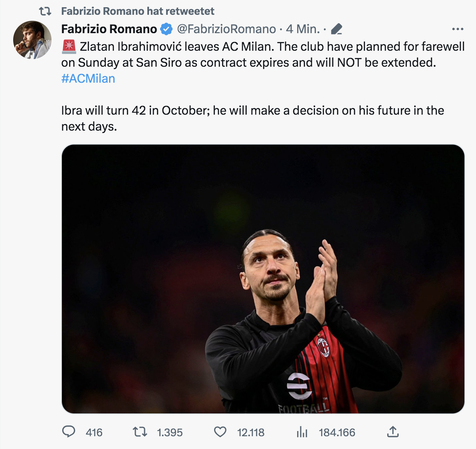Click the bold Fabrizio Romano display name

(109, 29)
